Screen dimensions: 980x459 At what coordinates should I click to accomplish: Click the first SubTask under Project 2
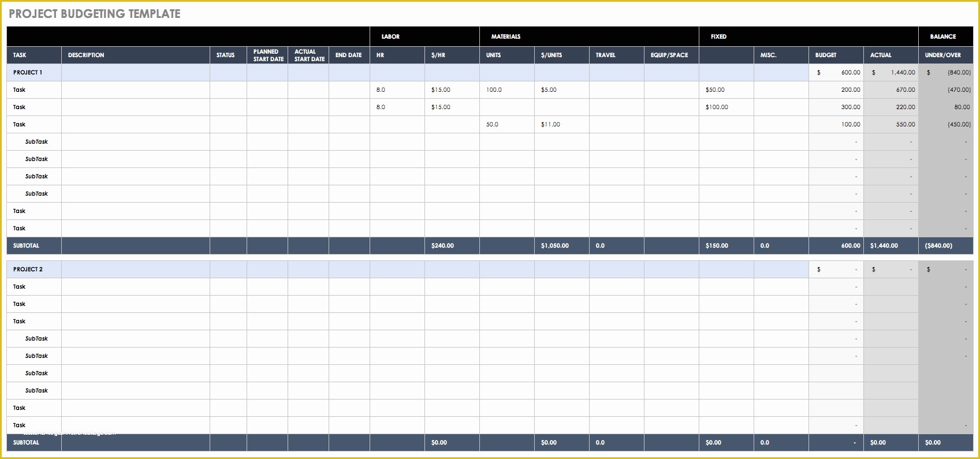point(36,338)
